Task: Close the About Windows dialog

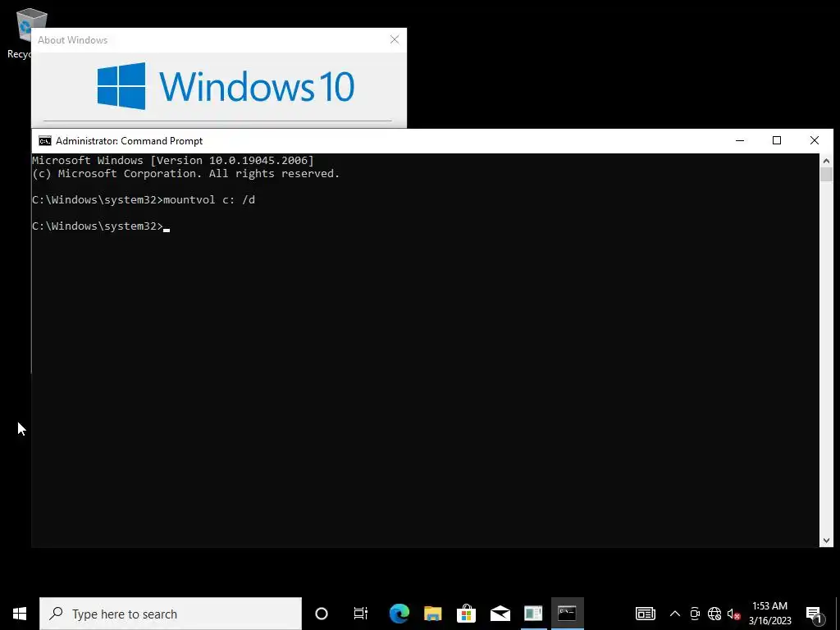Action: [395, 39]
